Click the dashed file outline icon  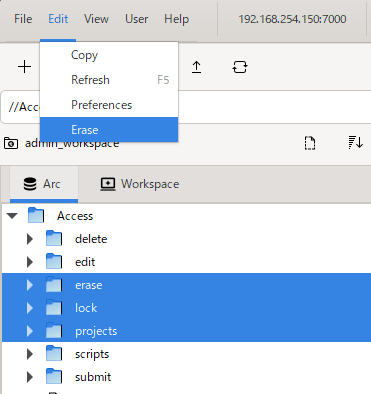coord(310,143)
